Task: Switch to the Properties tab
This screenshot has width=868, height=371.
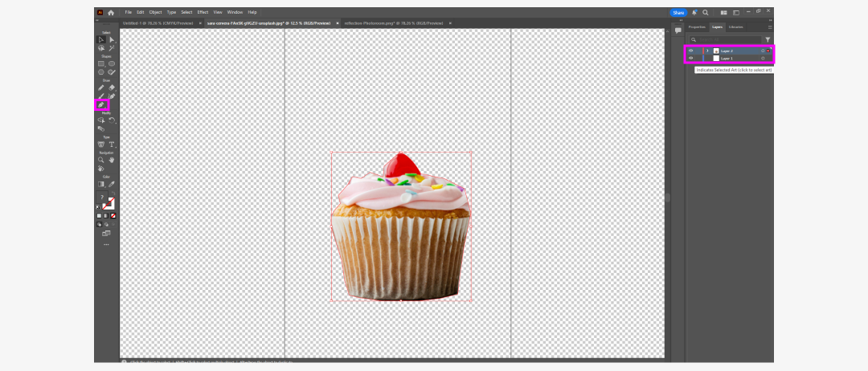Action: pyautogui.click(x=696, y=27)
